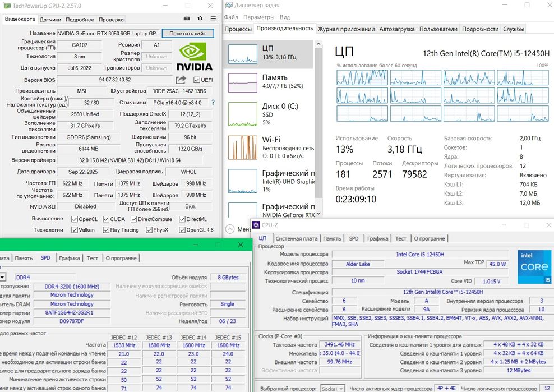Screen dimensions: 554x392
Task: Click the 6144 MB memory size value
Action: coord(89,149)
